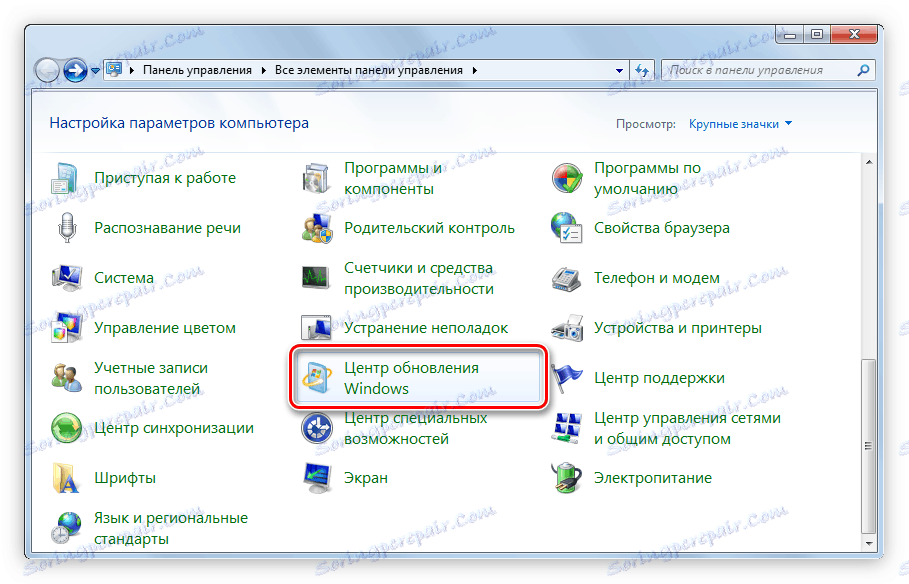Open the Getting Started icon (Приступая к работе)
The image size is (909, 584).
[65, 178]
